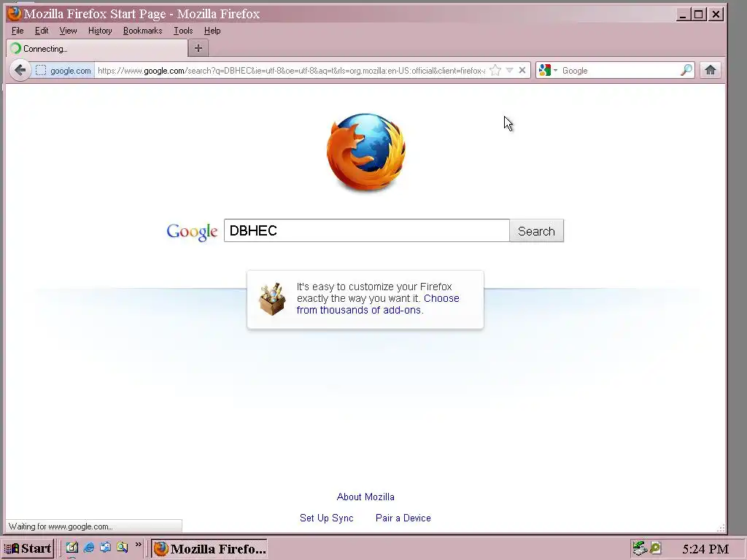The image size is (747, 560).
Task: Open the search engine selector dropdown
Action: pyautogui.click(x=548, y=71)
